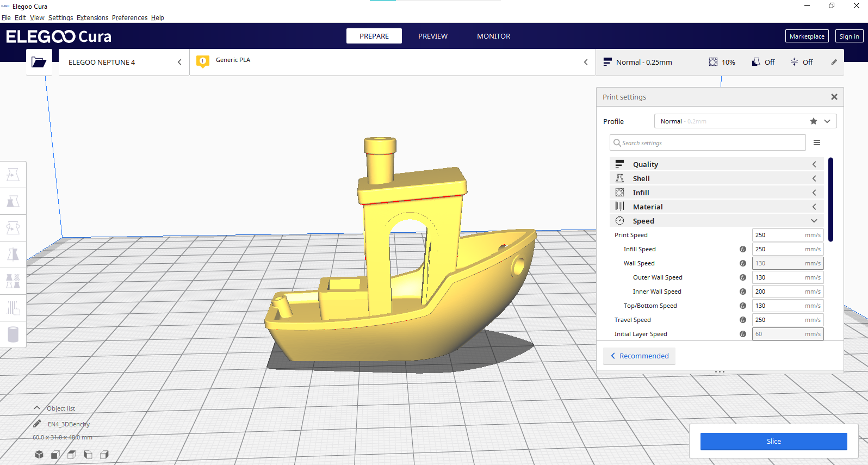Open the ELEGOO NEPTUNE 4 printer selector

tap(124, 62)
